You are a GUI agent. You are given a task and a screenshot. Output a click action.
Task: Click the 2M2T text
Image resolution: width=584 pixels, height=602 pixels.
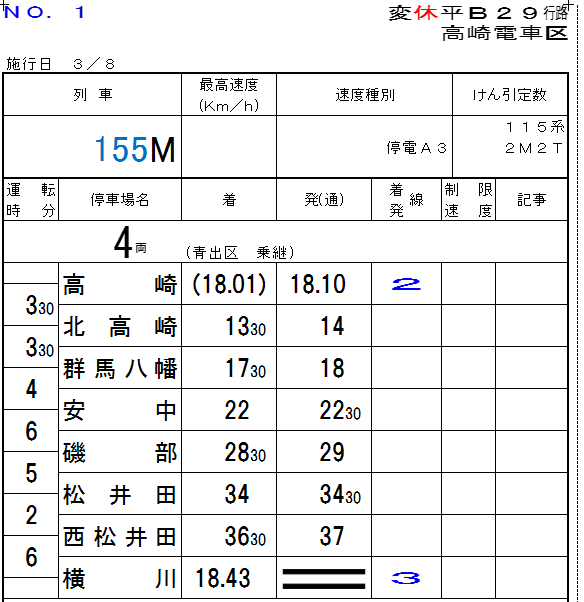[x=534, y=148]
